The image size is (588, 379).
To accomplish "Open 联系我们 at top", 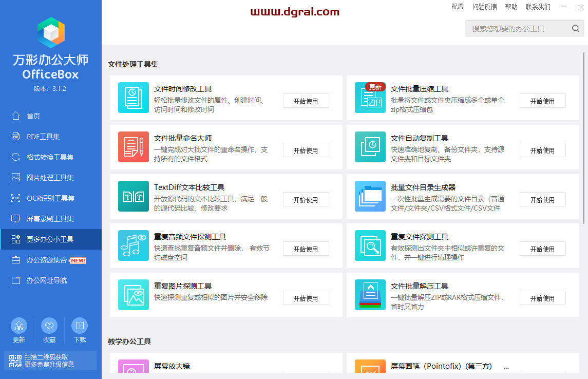I will [x=538, y=7].
